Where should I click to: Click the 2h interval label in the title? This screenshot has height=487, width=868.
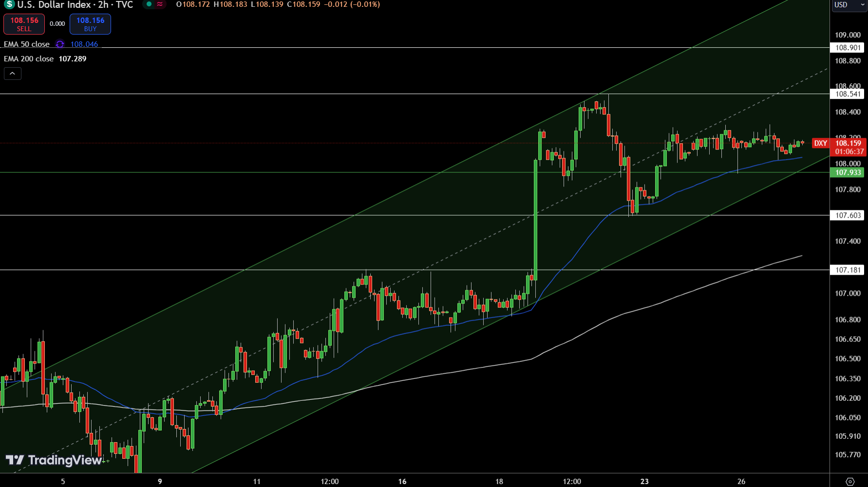coord(103,5)
